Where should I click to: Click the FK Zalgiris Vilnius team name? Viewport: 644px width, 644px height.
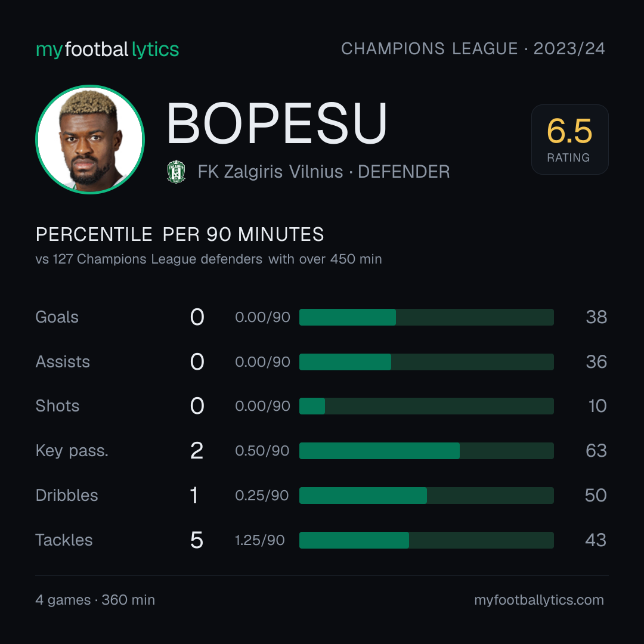pyautogui.click(x=270, y=172)
